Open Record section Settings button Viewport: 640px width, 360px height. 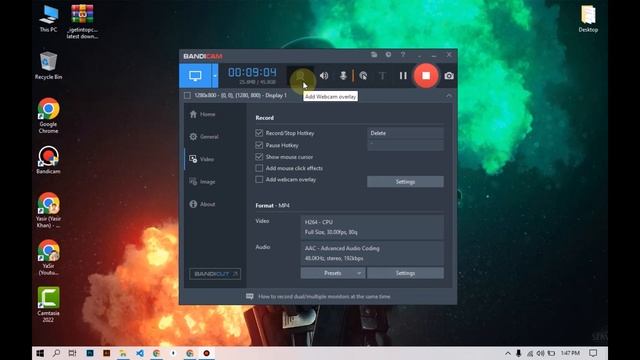click(405, 182)
